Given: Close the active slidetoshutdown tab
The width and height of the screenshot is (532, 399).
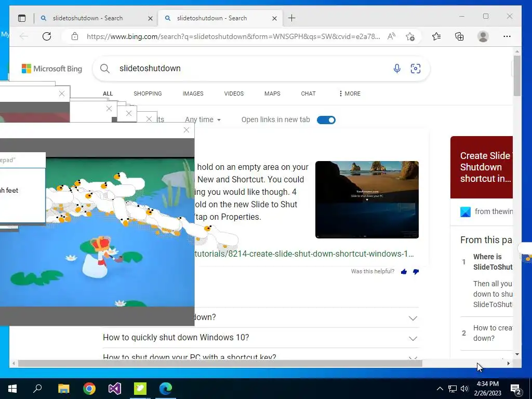Looking at the screenshot, I should point(274,18).
